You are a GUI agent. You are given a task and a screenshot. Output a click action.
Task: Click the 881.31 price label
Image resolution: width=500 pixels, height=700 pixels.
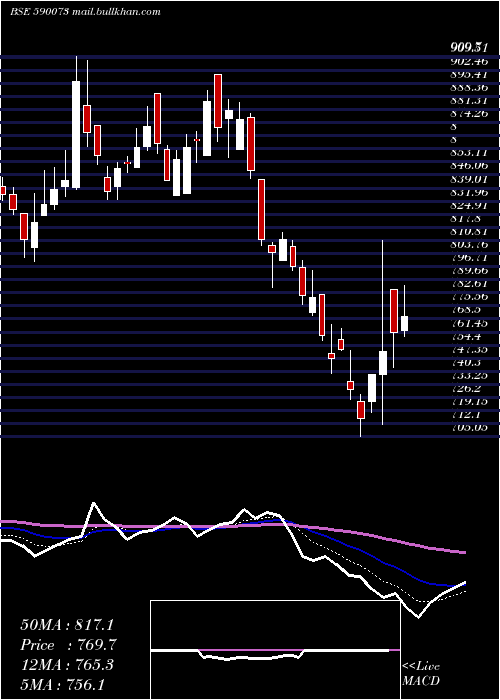click(469, 100)
